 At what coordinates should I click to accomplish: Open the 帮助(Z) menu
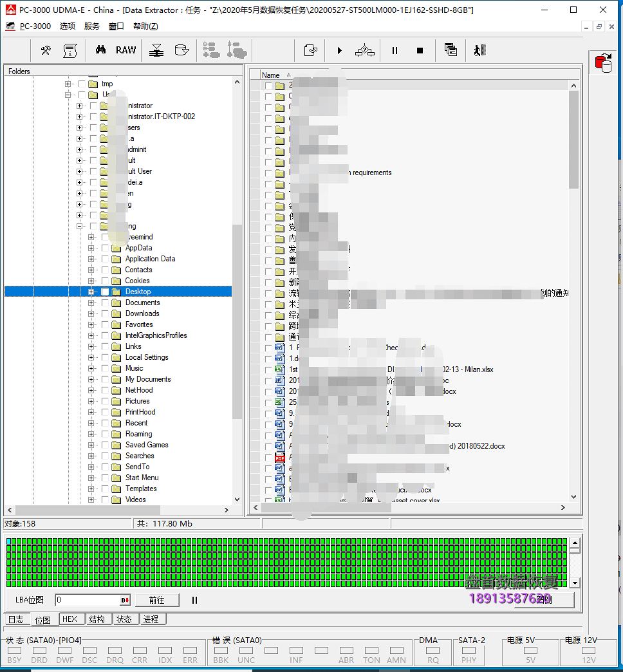coord(145,26)
